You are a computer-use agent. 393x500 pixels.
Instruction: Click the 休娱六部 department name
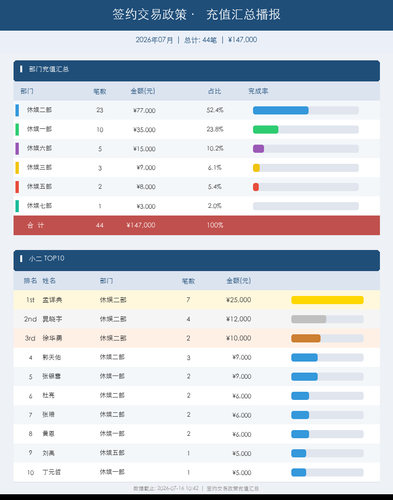(39, 148)
